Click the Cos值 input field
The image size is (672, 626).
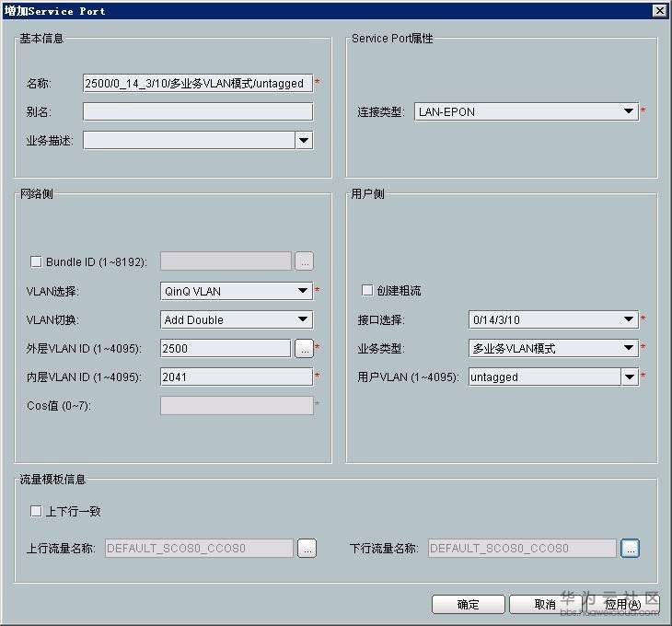point(237,406)
